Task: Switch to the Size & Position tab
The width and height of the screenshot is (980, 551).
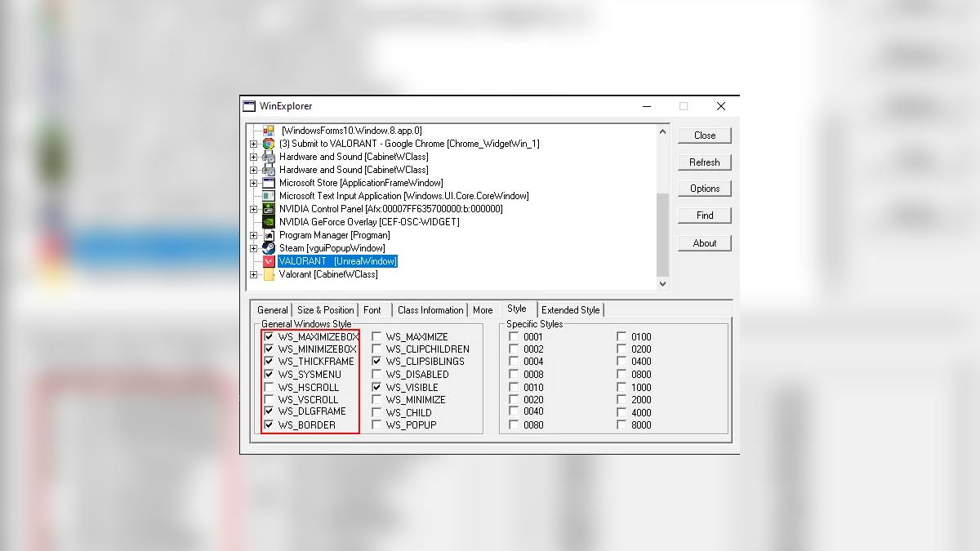Action: (x=325, y=310)
